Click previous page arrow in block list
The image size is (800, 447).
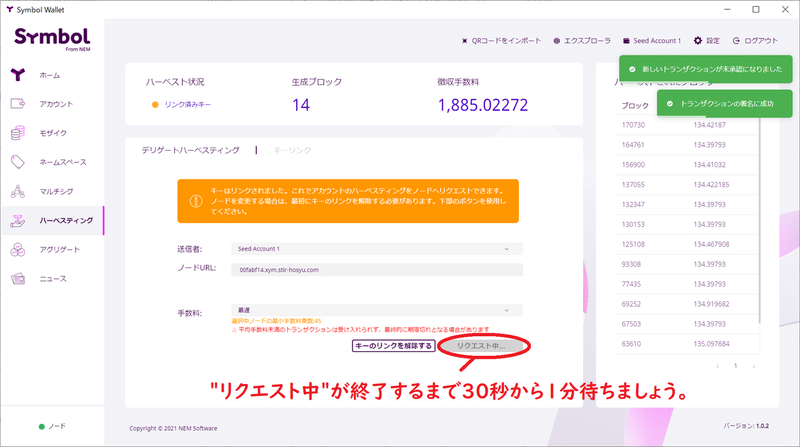click(x=717, y=366)
